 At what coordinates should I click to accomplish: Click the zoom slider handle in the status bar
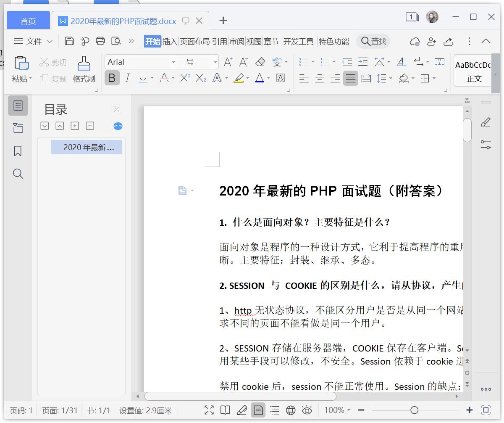[x=414, y=410]
